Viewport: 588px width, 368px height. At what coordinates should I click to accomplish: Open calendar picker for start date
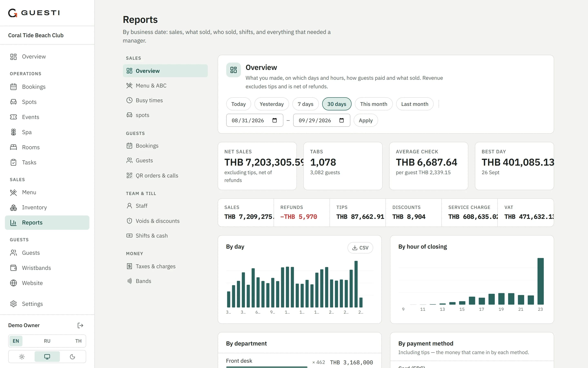point(275,120)
